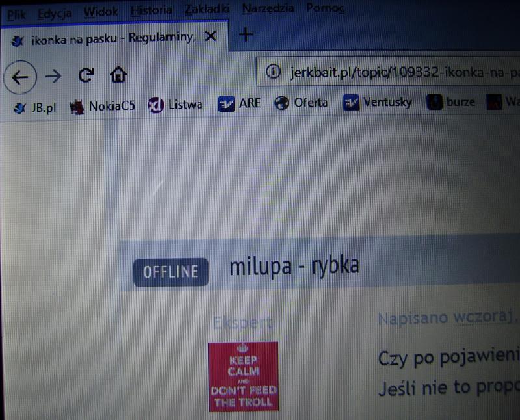Open a new tab with plus button
Image resolution: width=520 pixels, height=420 pixels.
[x=246, y=35]
